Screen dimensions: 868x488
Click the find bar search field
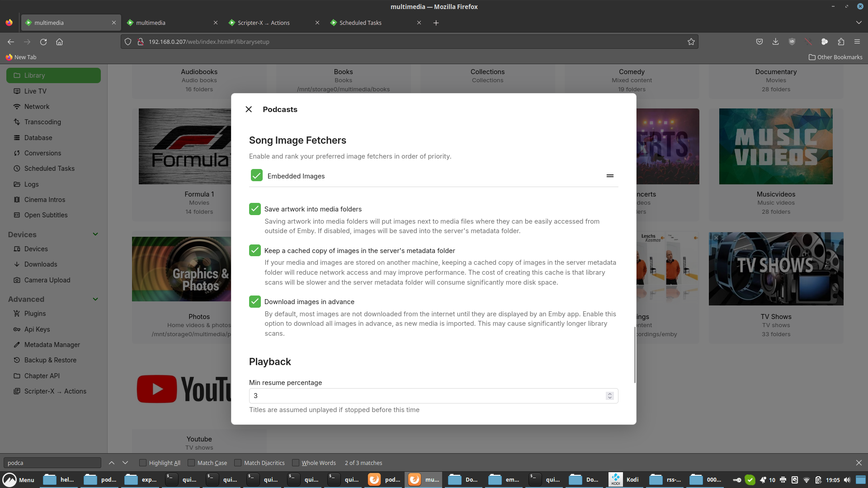pos(52,463)
